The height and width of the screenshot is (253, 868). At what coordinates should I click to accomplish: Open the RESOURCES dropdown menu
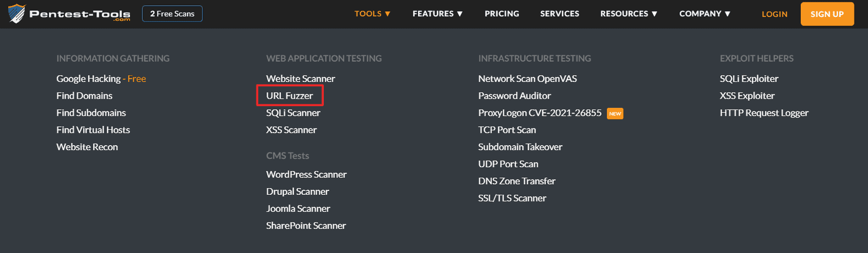(x=628, y=14)
